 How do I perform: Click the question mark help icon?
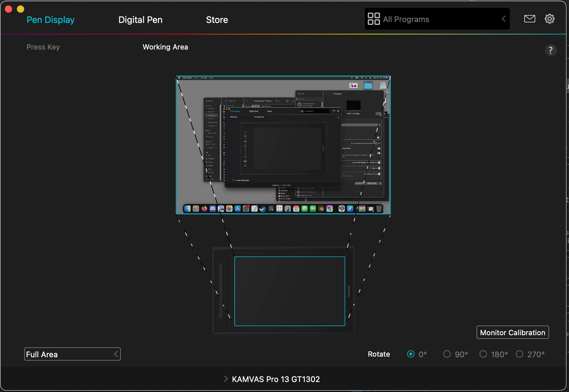tap(551, 50)
